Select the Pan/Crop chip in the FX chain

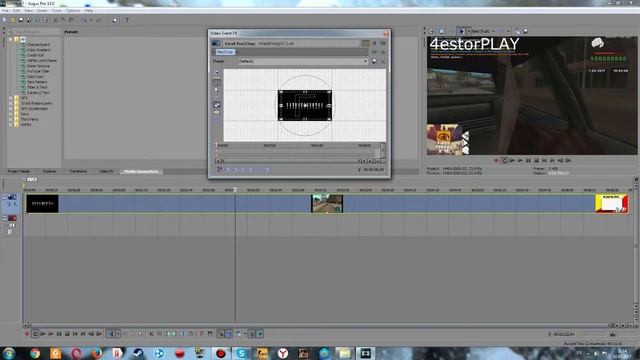[225, 52]
